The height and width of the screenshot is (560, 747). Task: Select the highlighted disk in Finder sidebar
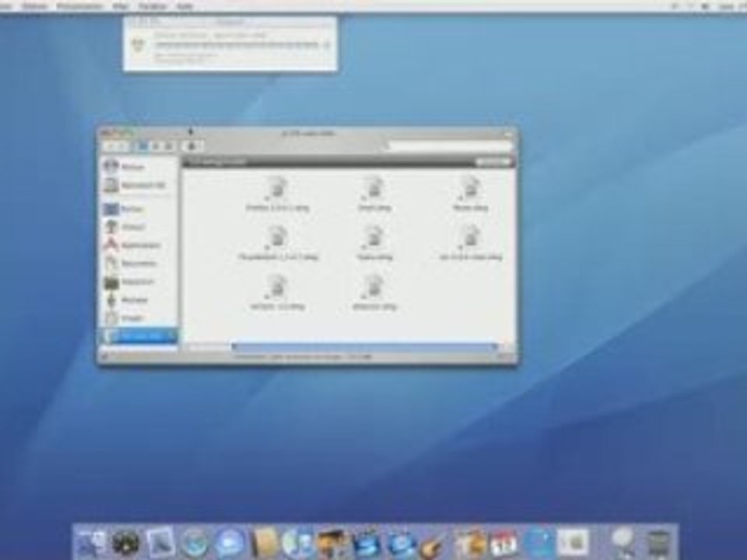tap(137, 336)
